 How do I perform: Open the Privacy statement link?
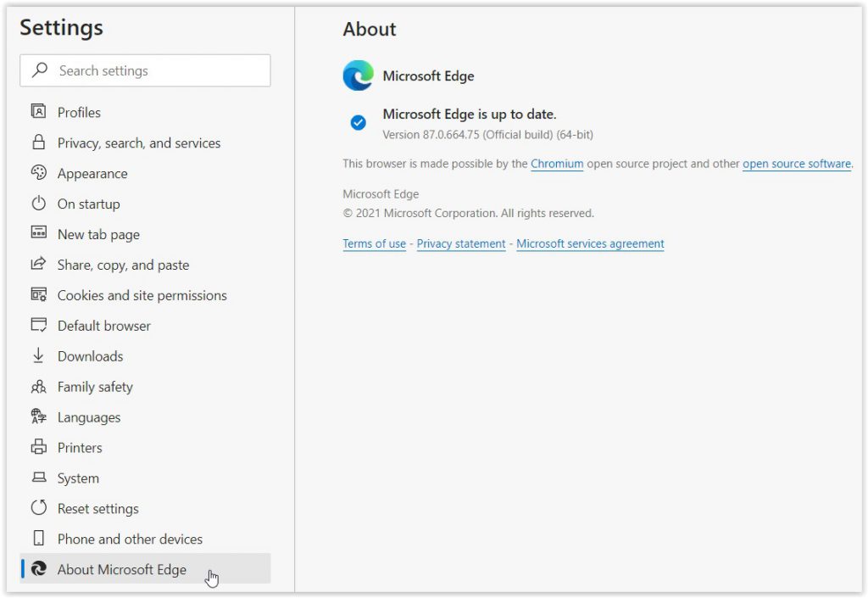coord(461,243)
